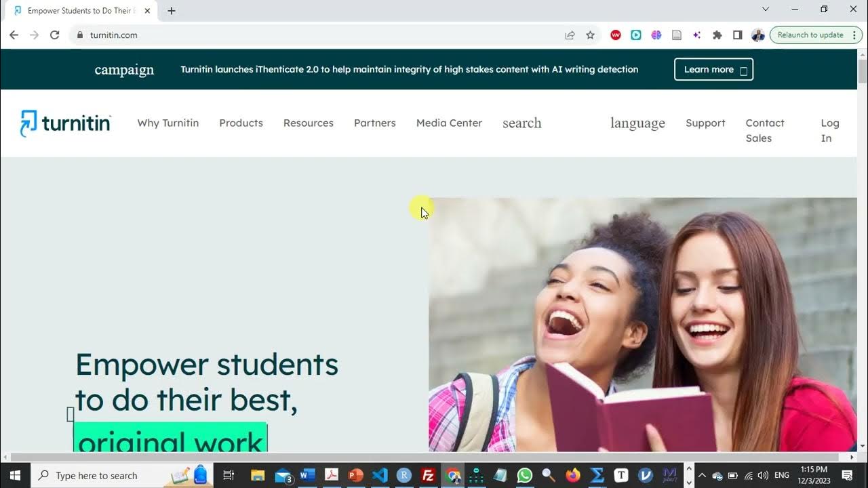Open WhatsApp from taskbar
The image size is (868, 488).
pyautogui.click(x=525, y=475)
